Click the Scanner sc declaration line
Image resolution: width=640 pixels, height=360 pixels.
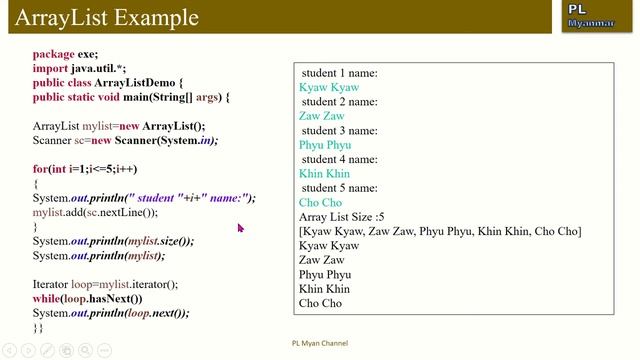click(125, 140)
